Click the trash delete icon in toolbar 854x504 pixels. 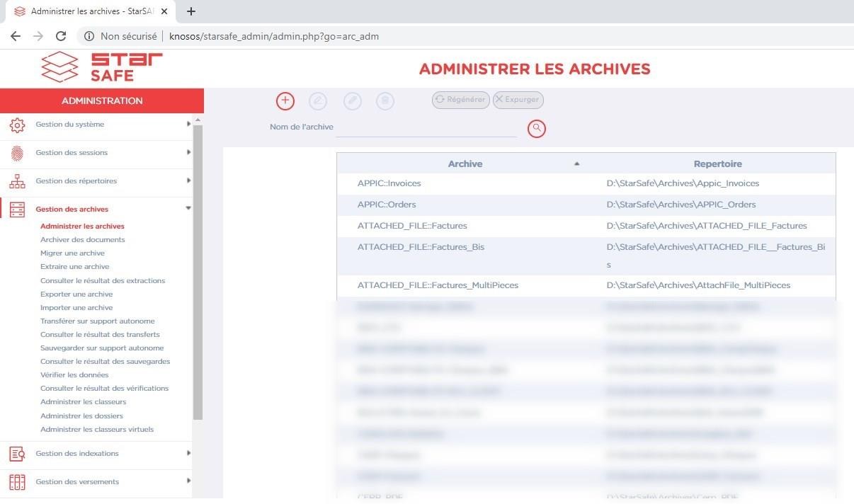(385, 101)
